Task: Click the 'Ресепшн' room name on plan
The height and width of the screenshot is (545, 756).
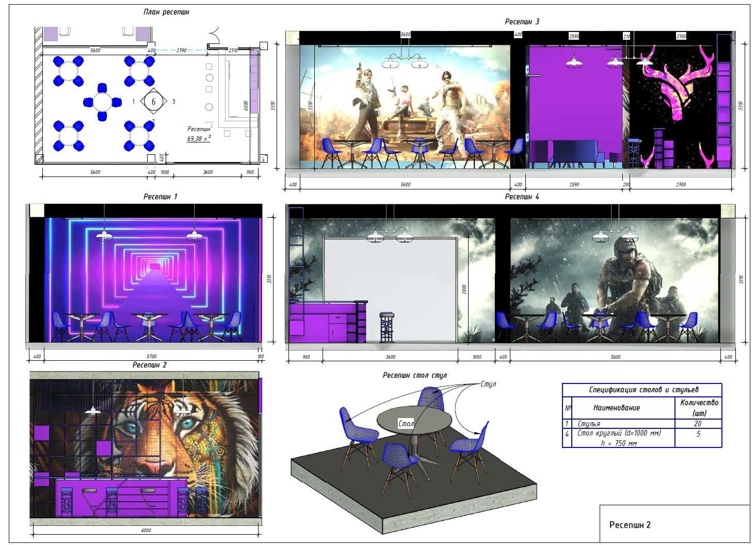Action: tap(199, 129)
